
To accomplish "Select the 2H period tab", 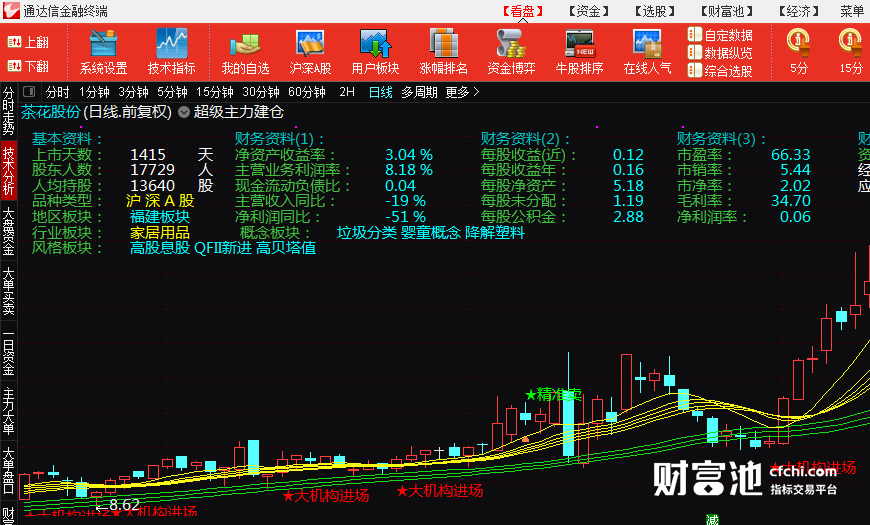I will [347, 92].
